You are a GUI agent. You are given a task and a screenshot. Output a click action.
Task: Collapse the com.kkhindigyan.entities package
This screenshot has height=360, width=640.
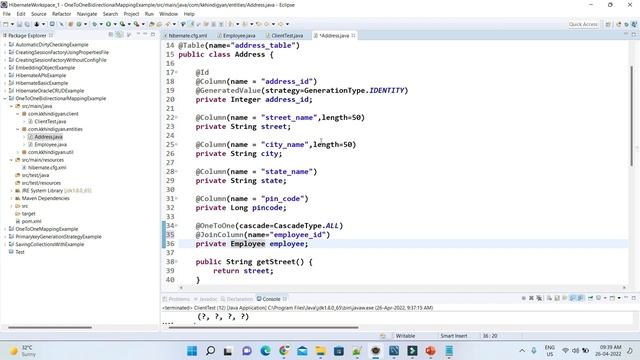[18, 129]
